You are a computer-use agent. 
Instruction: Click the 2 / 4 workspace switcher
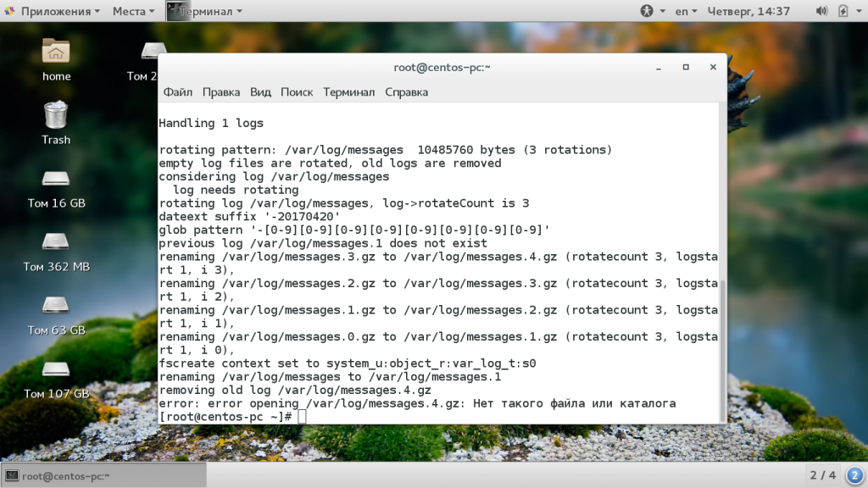pyautogui.click(x=822, y=475)
